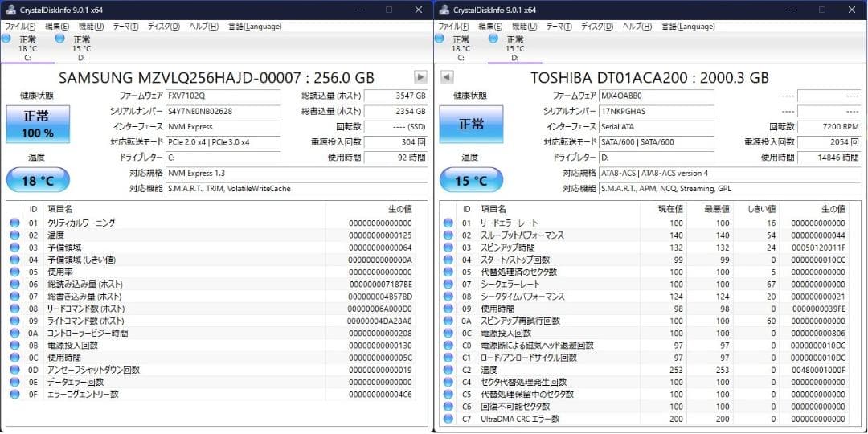Select スループットパフォーマンス attribute row
The height and width of the screenshot is (434, 868).
tap(645, 235)
